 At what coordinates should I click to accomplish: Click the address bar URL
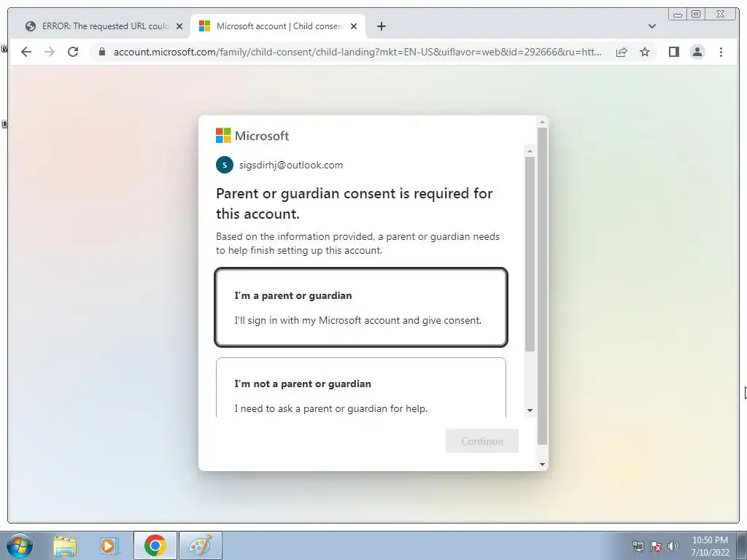[x=357, y=52]
